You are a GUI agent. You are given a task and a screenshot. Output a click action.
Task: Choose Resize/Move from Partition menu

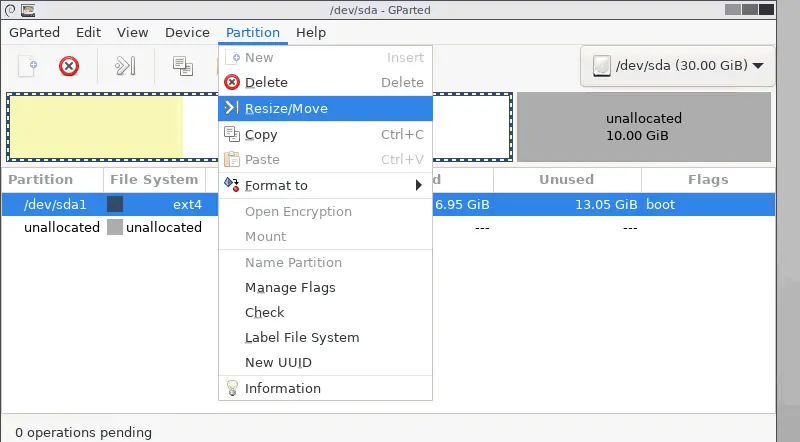pyautogui.click(x=326, y=108)
